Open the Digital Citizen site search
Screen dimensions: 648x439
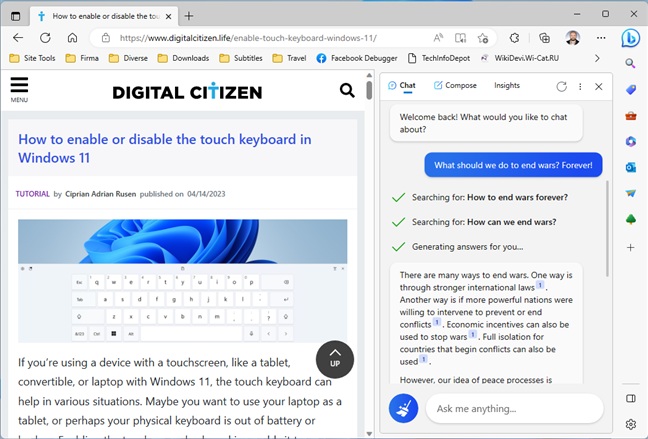point(347,90)
